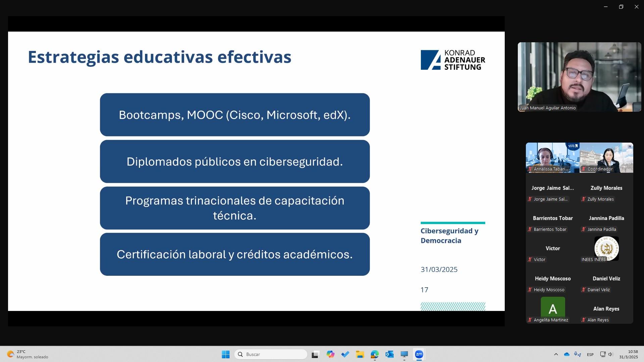Open the clock and date showing 10:58
Viewport: 644px width, 362px height.
pos(628,354)
